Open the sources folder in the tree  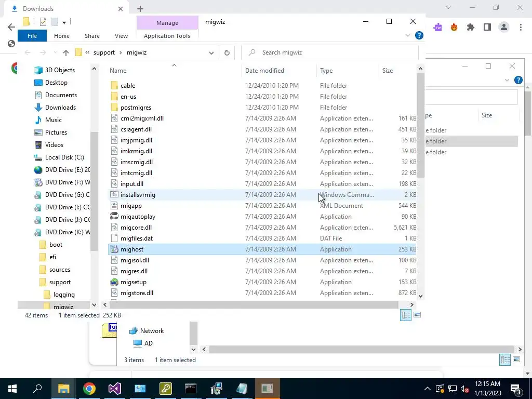coord(59,270)
